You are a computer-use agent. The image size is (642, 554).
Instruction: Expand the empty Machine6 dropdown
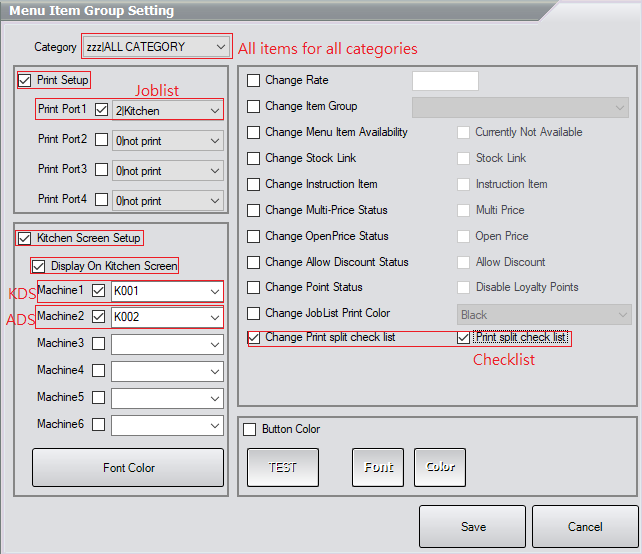tap(167, 425)
